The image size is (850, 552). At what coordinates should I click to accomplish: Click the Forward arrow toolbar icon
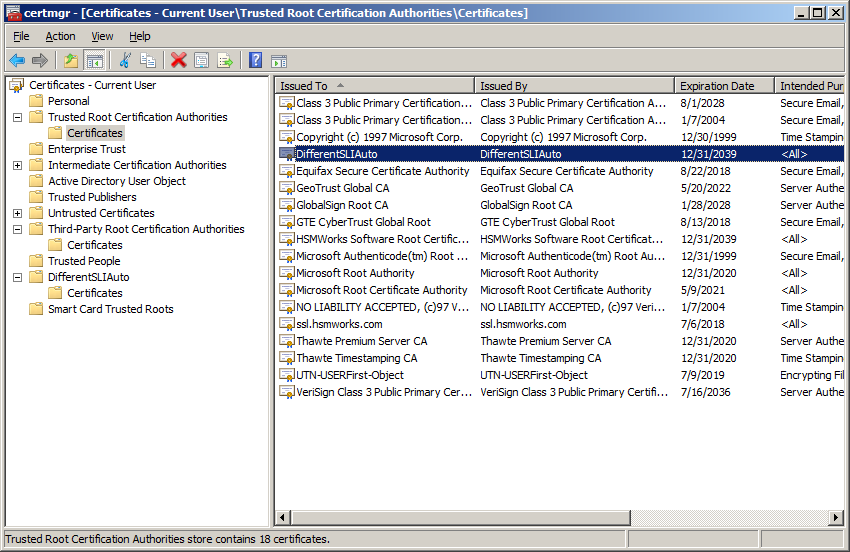click(x=40, y=60)
